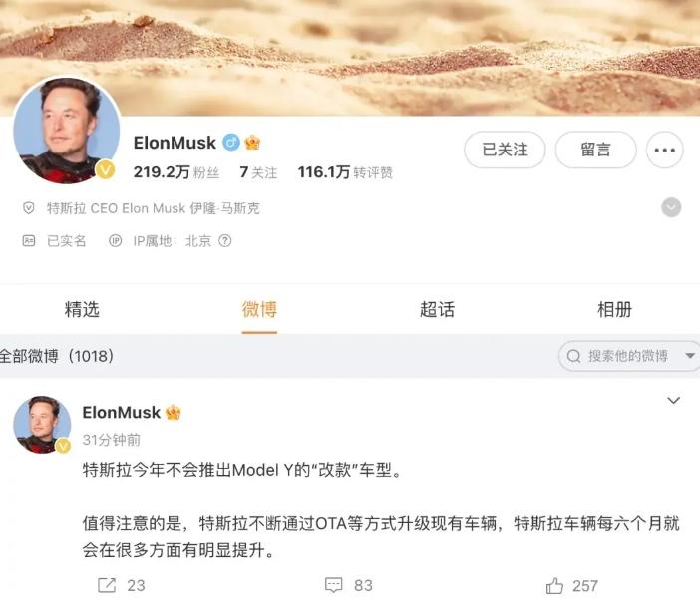Toggle the 已关注 follow button
The width and height of the screenshot is (700, 607).
point(505,150)
